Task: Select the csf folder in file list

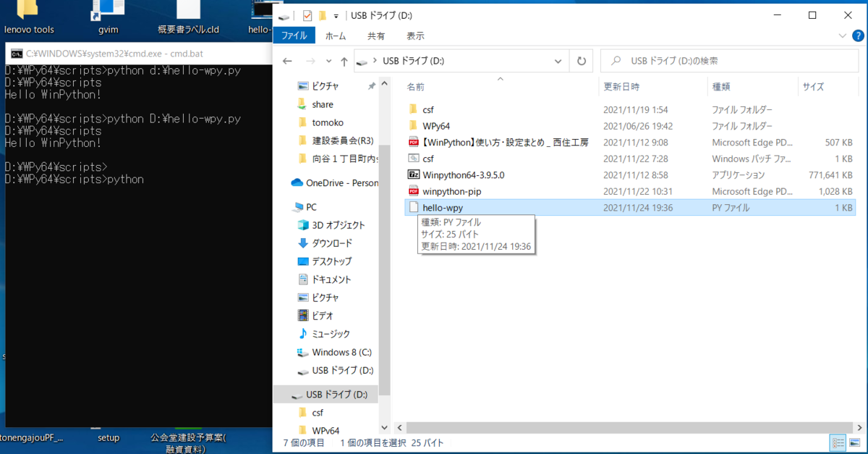Action: [x=428, y=110]
